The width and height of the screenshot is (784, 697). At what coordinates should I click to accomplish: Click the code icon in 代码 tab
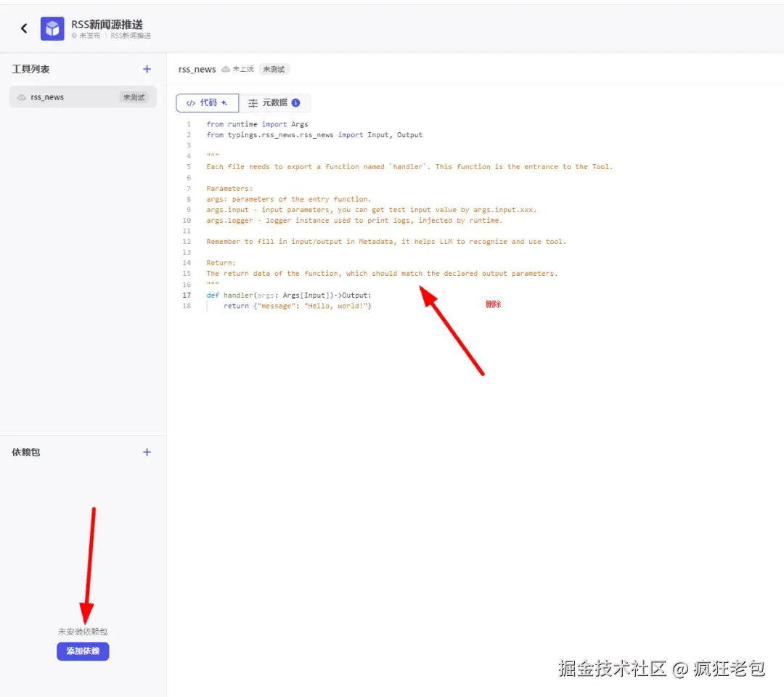(x=190, y=103)
